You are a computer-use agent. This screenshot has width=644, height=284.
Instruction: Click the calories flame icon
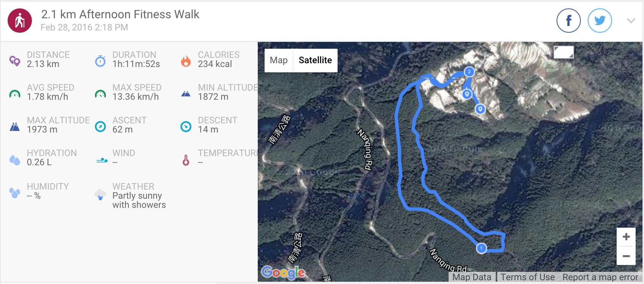click(x=186, y=61)
